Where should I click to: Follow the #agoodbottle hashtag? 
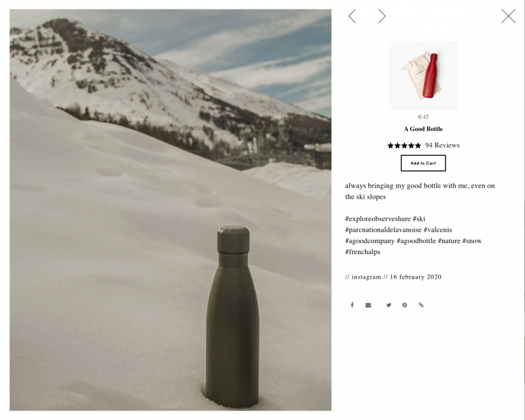click(x=416, y=241)
